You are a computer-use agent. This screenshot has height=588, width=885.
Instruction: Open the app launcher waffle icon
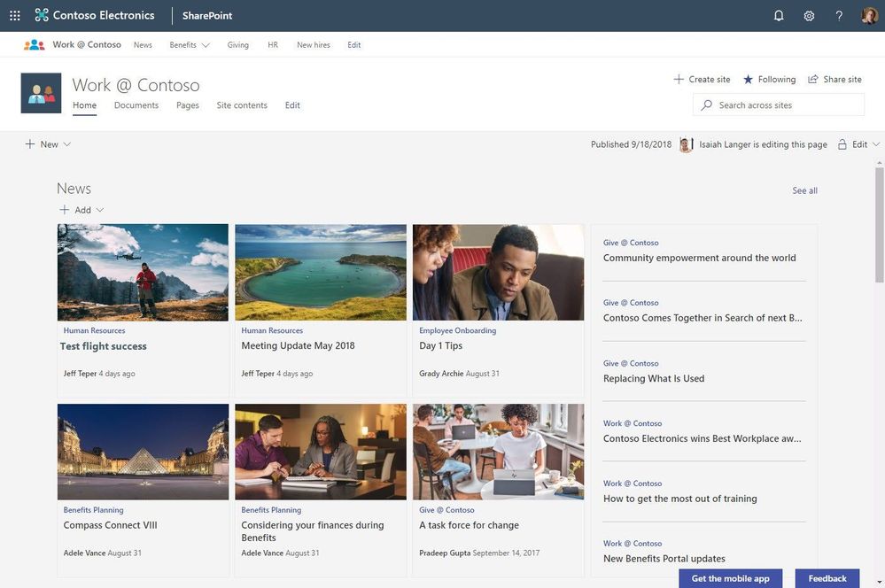15,16
